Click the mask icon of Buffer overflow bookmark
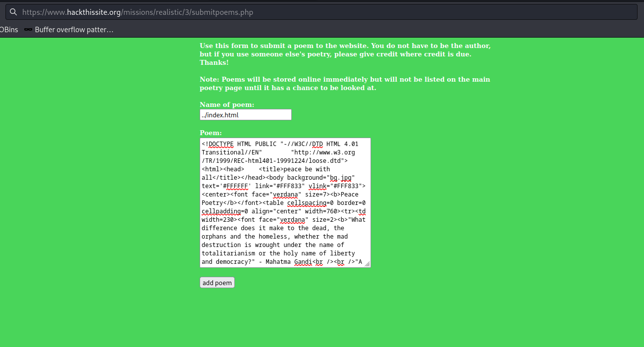644x347 pixels. tap(28, 30)
